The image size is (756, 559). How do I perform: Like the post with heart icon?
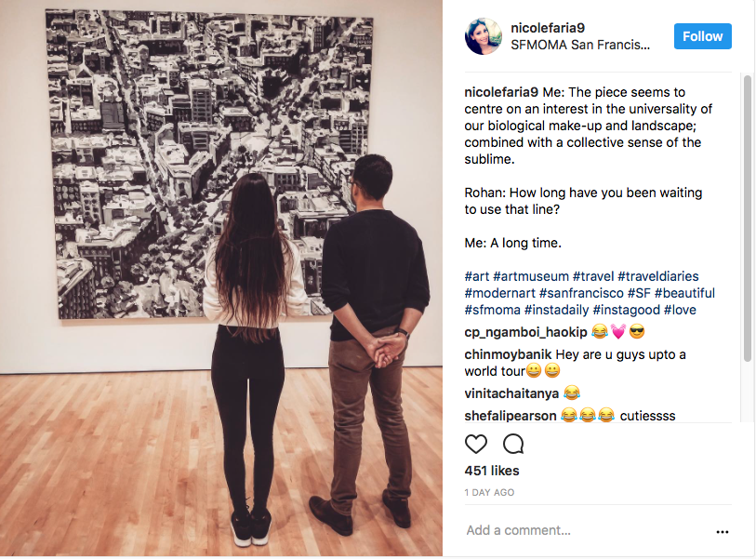476,444
